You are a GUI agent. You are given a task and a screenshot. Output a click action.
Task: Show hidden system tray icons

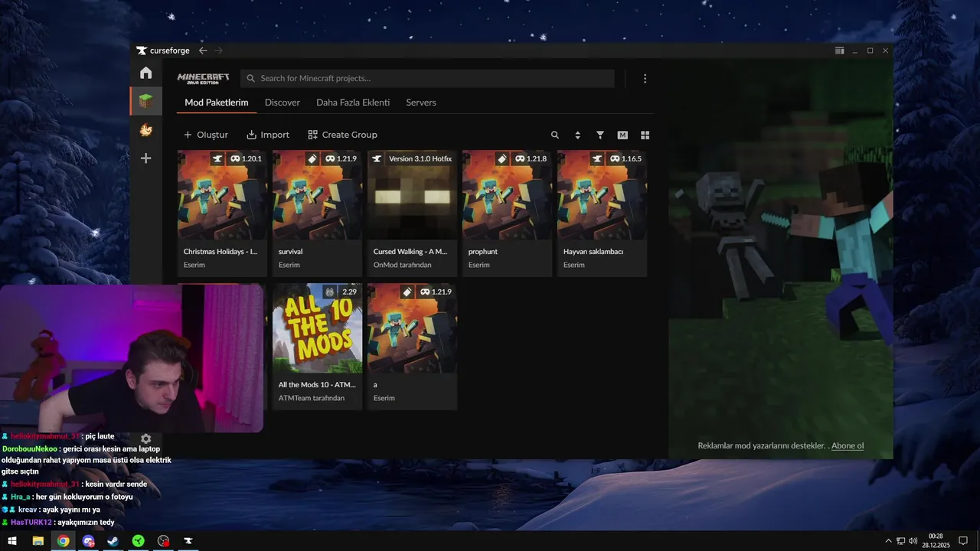click(x=888, y=541)
